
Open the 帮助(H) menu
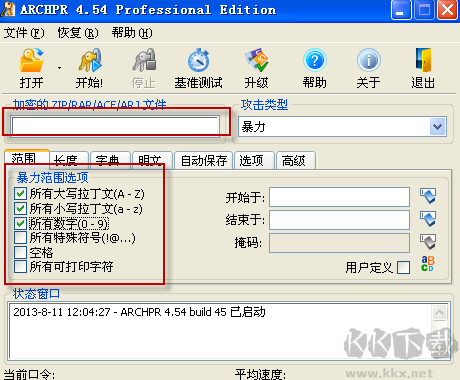pos(132,33)
